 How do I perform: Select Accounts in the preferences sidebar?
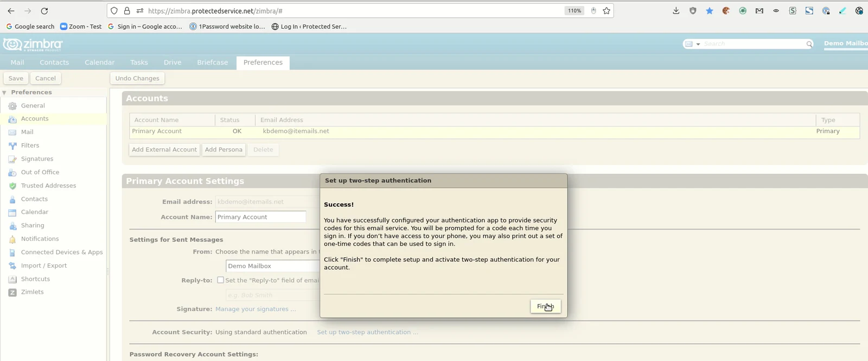pyautogui.click(x=35, y=119)
